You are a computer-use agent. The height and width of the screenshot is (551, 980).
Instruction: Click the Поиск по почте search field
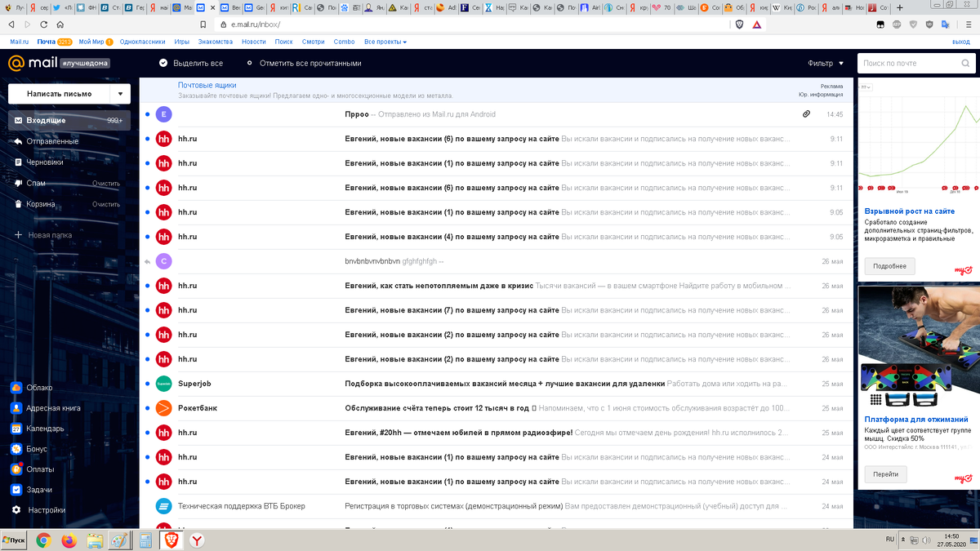916,63
